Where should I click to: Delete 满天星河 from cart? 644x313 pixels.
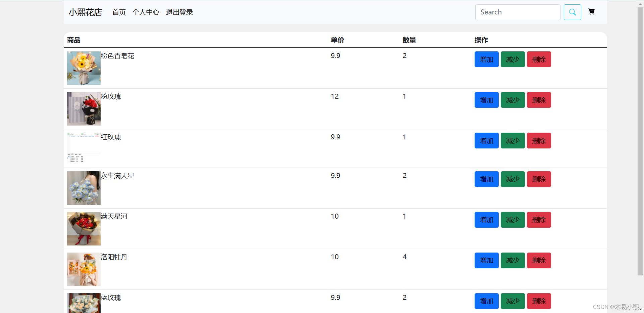tap(539, 220)
